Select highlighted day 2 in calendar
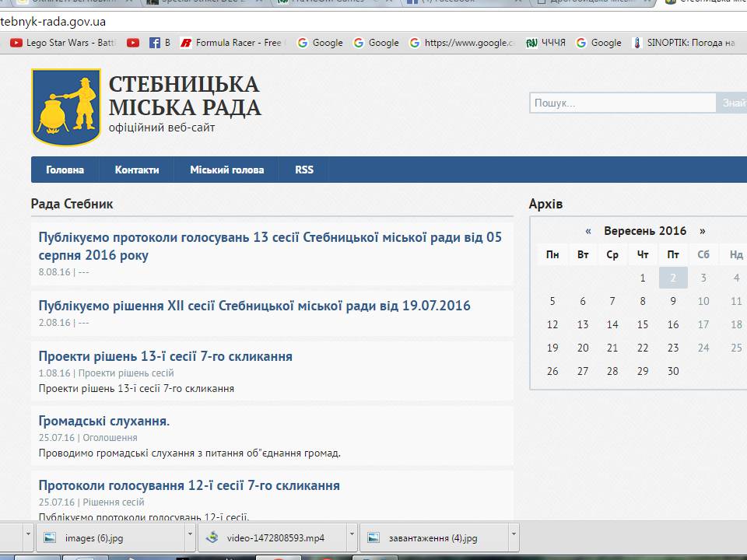This screenshot has width=747, height=560. click(x=673, y=278)
